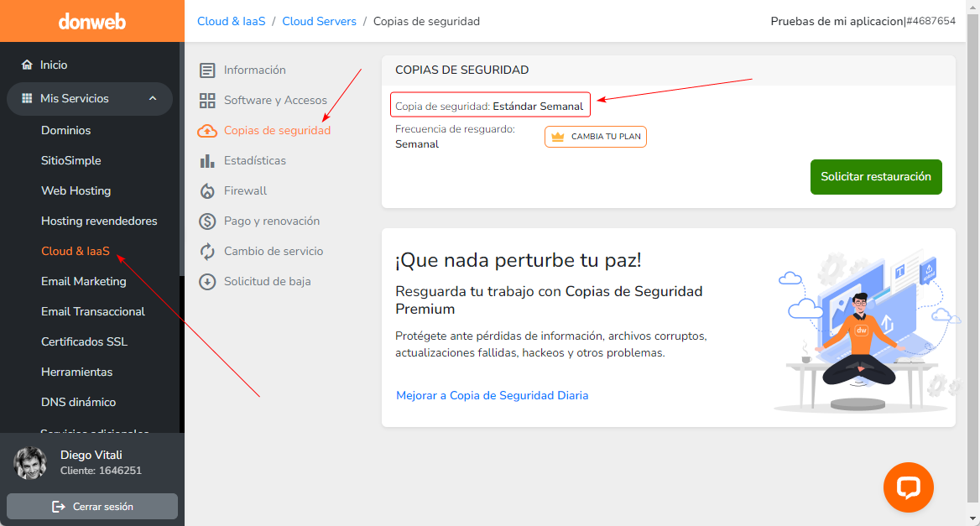Click the Cambio de servicio refresh icon
Image resolution: width=980 pixels, height=526 pixels.
(207, 251)
